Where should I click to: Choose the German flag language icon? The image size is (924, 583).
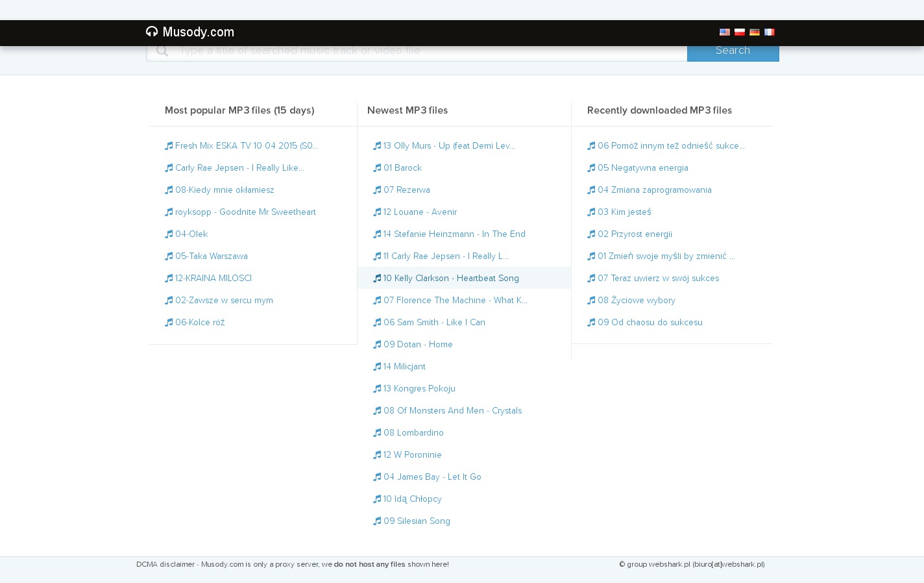754,32
